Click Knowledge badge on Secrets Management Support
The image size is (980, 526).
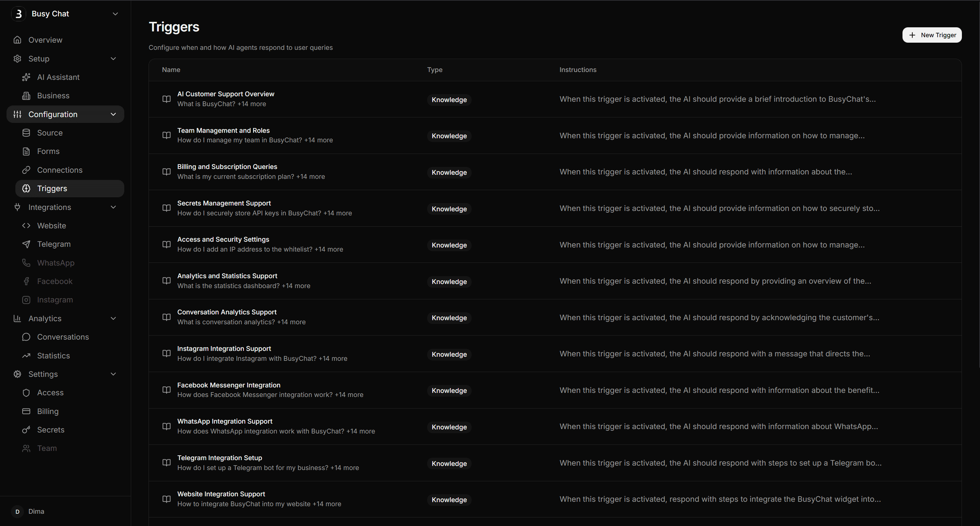(449, 209)
